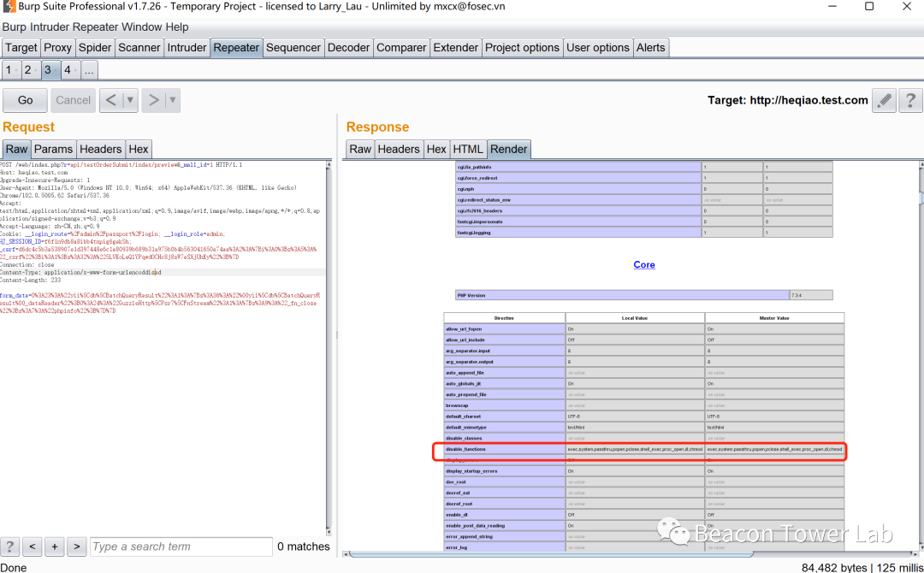Select Repeater request tab 4
The image size is (924, 573).
[69, 70]
